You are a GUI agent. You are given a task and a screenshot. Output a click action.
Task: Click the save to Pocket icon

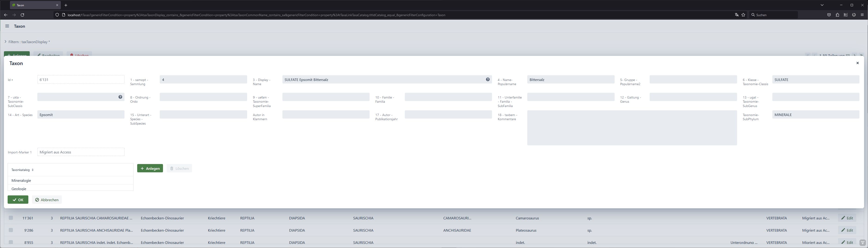[829, 15]
